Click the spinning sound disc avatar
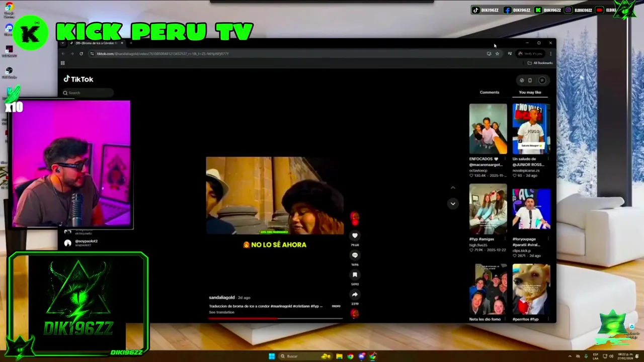644x362 pixels. pyautogui.click(x=355, y=314)
